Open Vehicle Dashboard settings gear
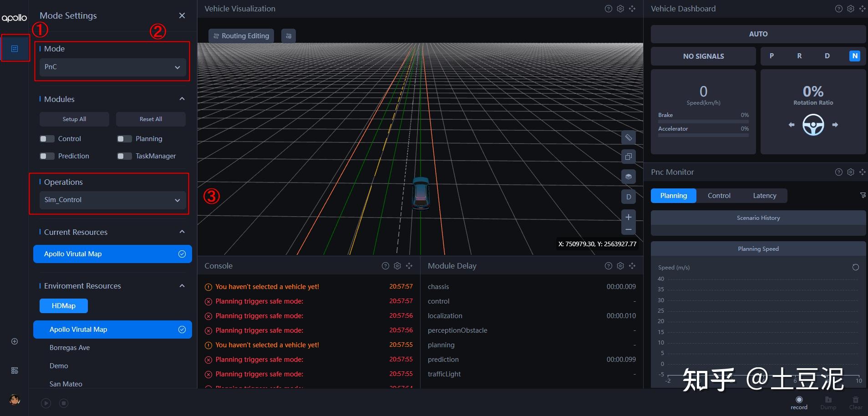 coord(851,9)
